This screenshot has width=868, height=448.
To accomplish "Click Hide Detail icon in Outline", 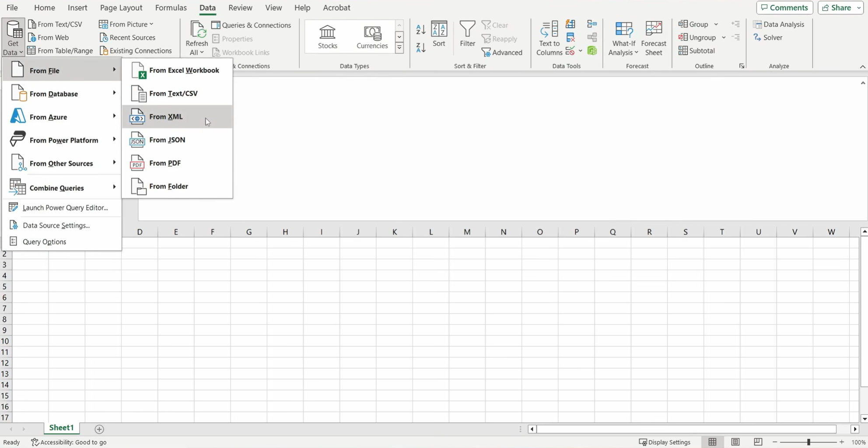I will 736,38.
